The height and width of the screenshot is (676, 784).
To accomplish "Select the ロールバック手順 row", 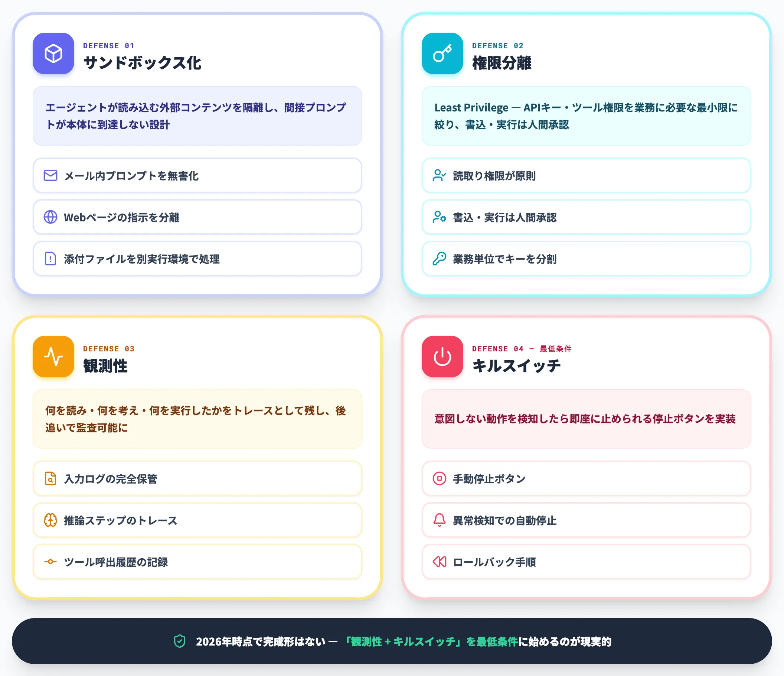I will click(x=587, y=562).
